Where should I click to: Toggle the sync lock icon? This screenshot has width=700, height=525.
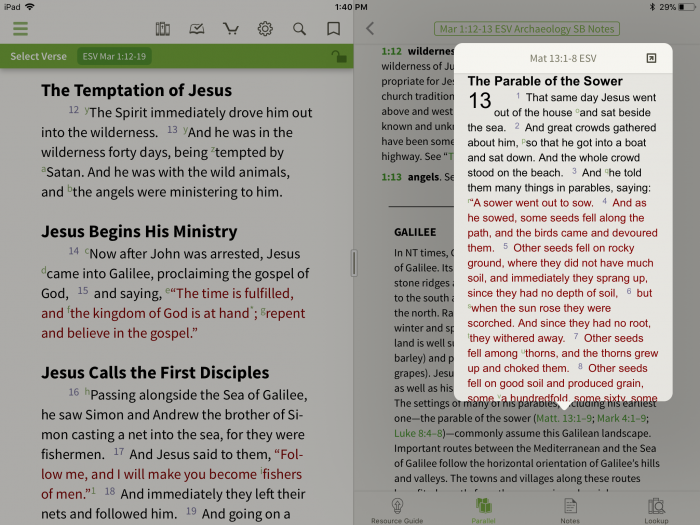339,56
